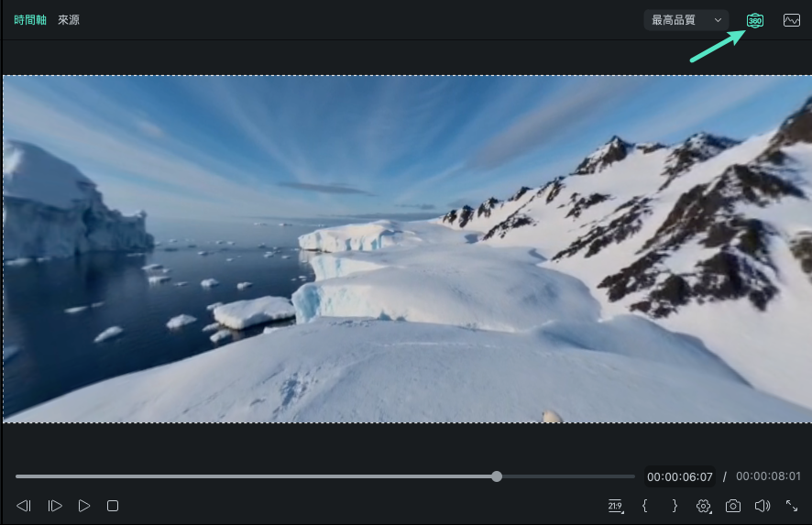Viewport: 812px width, 525px height.
Task: Click the video preview frame
Action: [x=407, y=249]
